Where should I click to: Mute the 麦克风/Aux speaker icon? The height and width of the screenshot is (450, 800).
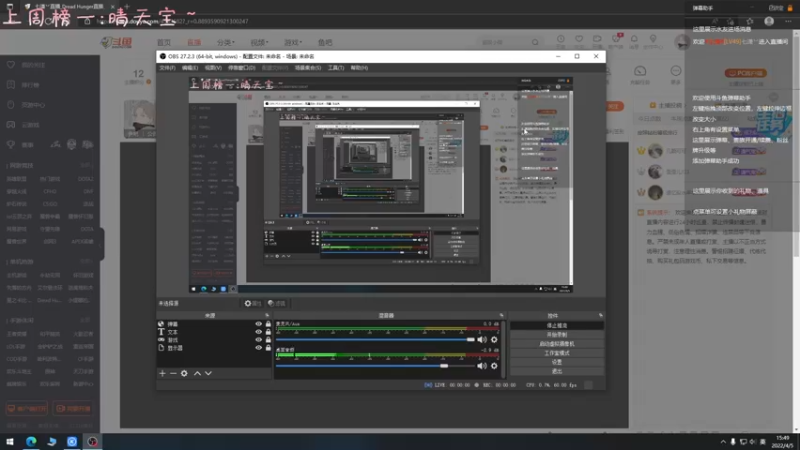click(482, 340)
